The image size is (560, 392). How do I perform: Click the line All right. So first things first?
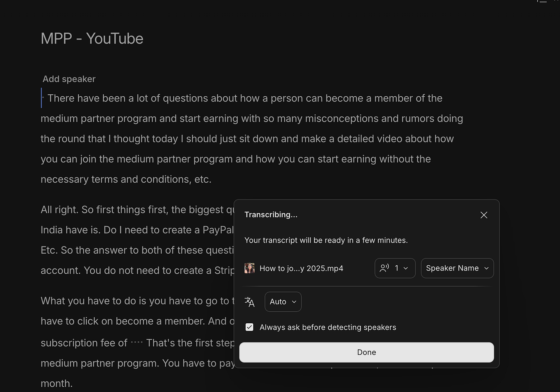click(x=138, y=210)
